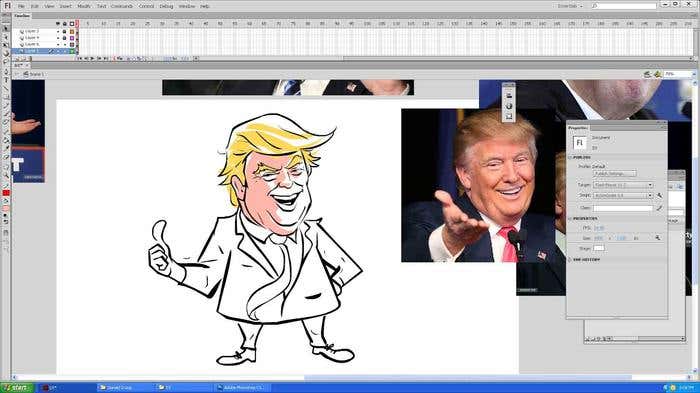
Task: Click the Edit Scene icon on the edit bar
Action: pos(648,74)
